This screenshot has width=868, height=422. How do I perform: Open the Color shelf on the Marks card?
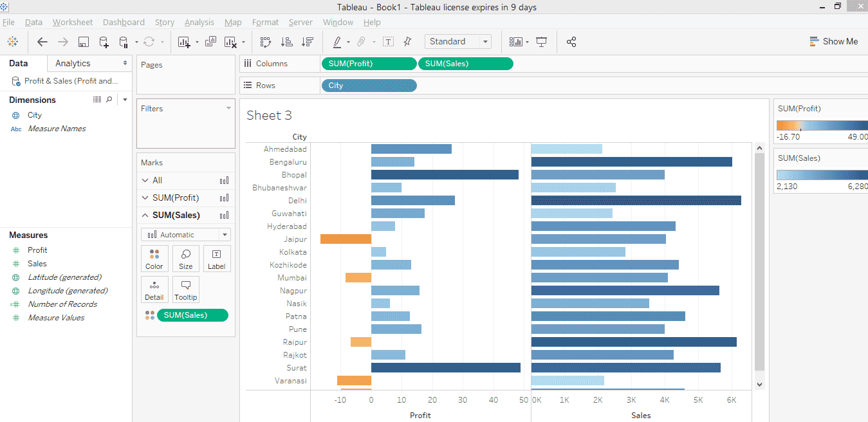click(x=154, y=259)
